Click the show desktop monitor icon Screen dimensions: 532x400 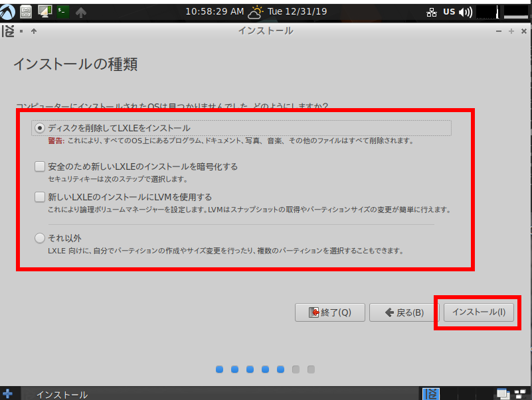click(44, 11)
